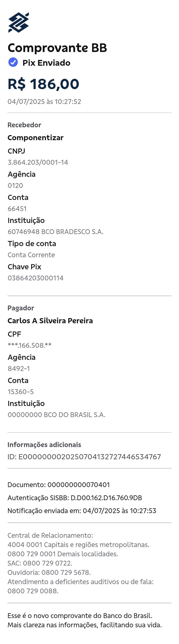Click the Banco do Brasil logo

[19, 23]
